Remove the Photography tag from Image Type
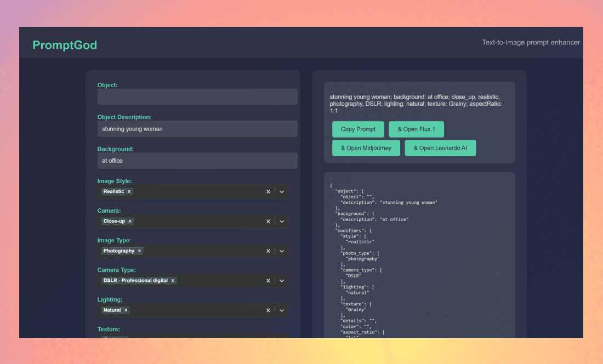The image size is (603, 364). [139, 251]
